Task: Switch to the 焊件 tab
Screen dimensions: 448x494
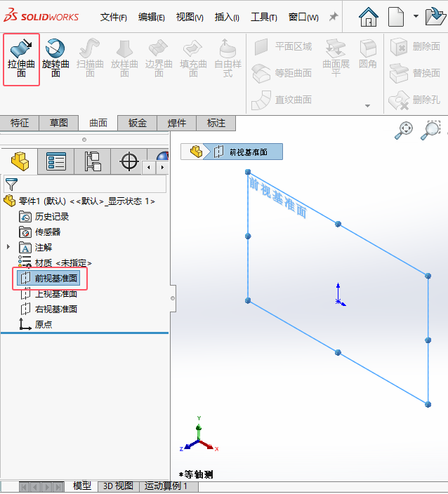Action: [x=176, y=123]
